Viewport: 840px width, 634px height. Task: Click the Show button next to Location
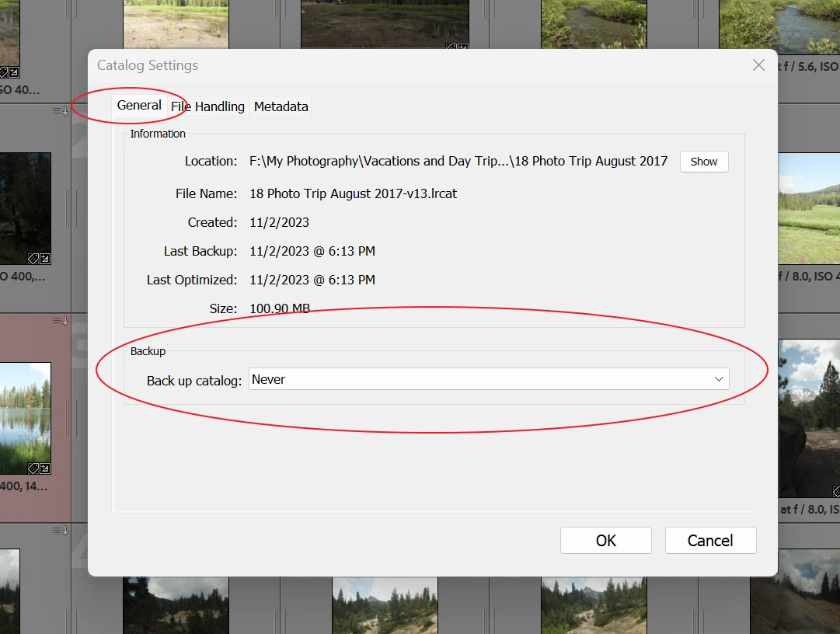704,162
